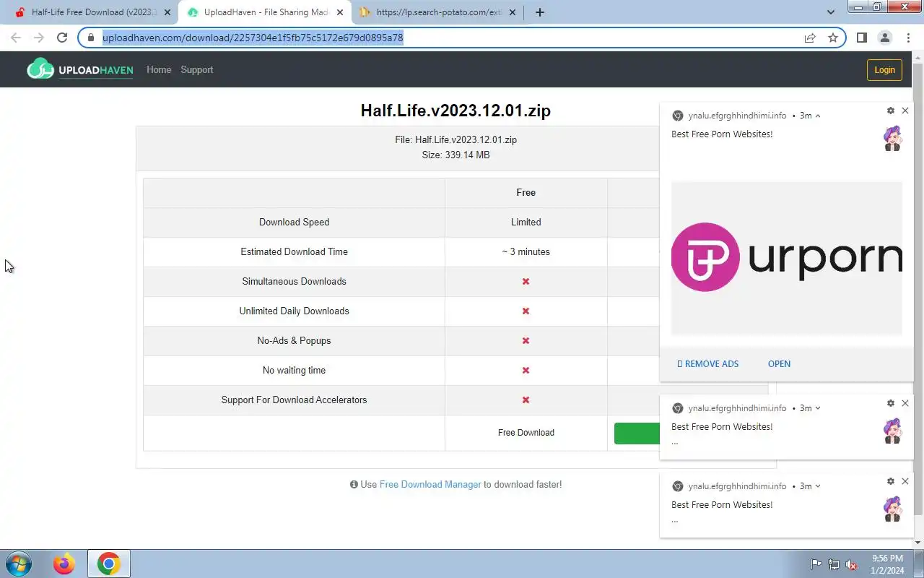Go back with the browser back arrow
This screenshot has width=924, height=578.
click(16, 38)
